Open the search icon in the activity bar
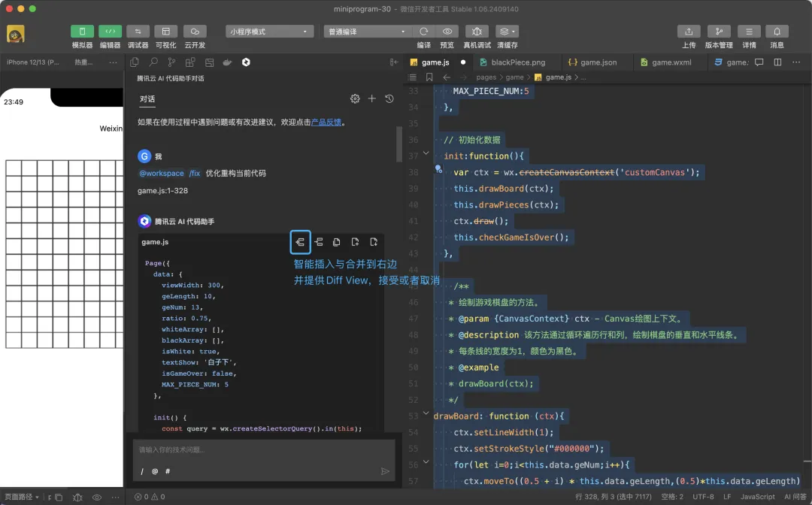 [153, 62]
